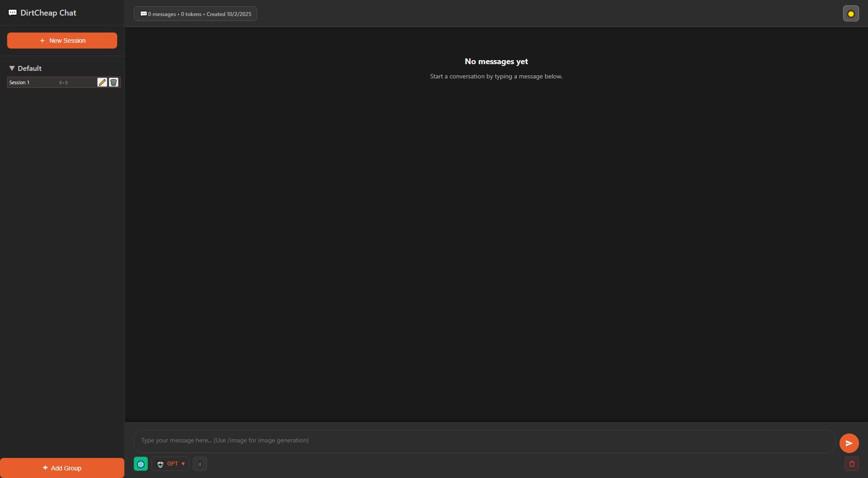The height and width of the screenshot is (478, 868).
Task: Click the Session 1 message count indicator
Action: (x=63, y=83)
